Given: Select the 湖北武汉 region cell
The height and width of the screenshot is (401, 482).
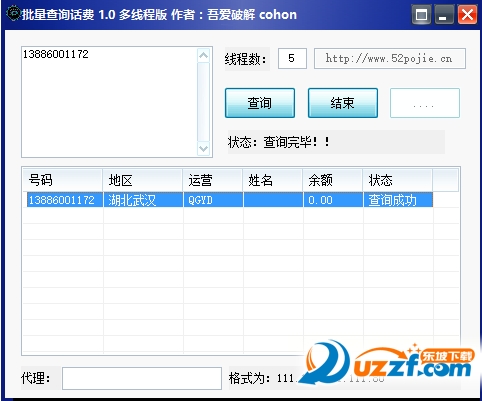Looking at the screenshot, I should [143, 200].
